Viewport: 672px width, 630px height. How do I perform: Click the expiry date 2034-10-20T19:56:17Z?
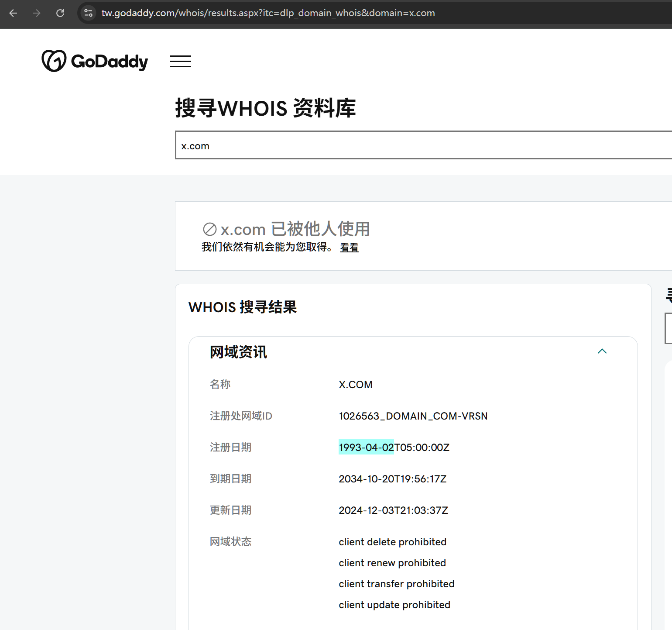[393, 479]
